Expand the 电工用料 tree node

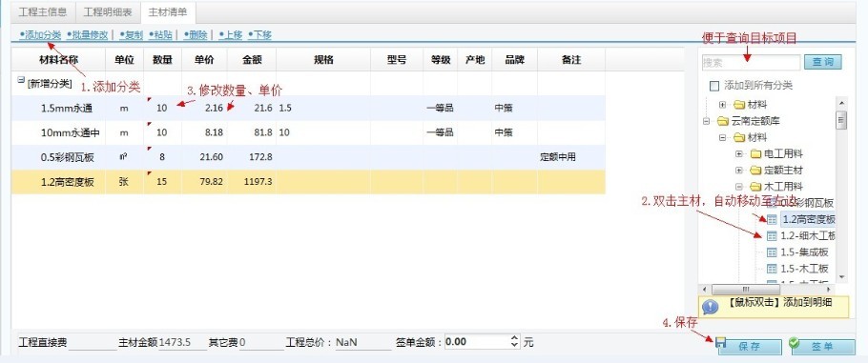[x=738, y=153]
